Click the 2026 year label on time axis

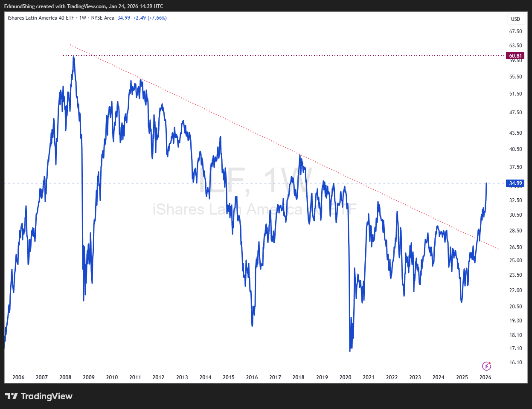point(485,377)
